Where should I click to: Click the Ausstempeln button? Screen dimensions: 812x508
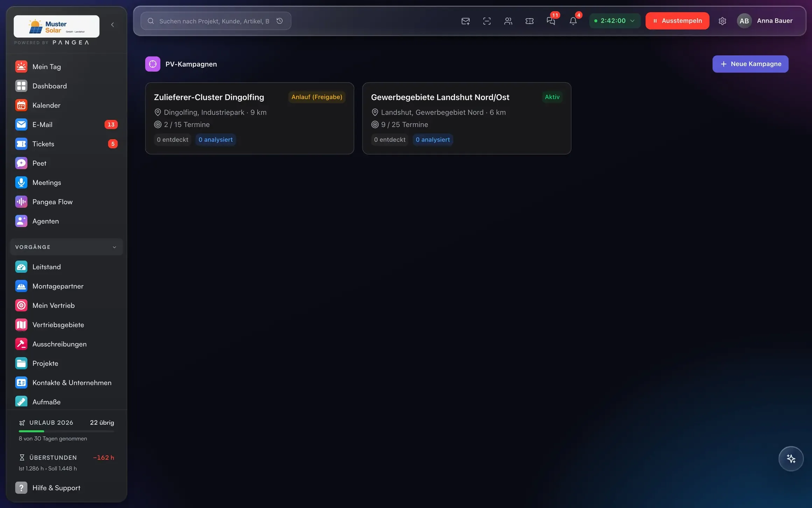click(x=677, y=21)
